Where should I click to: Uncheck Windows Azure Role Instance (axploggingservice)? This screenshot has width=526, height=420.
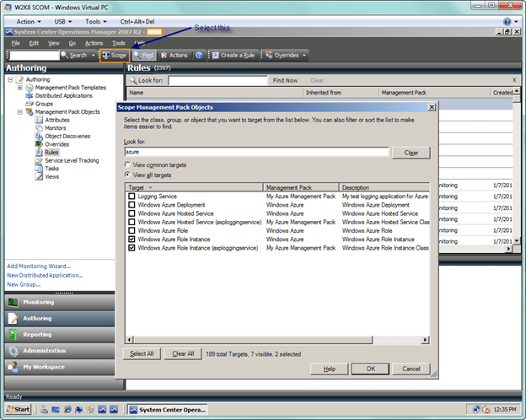point(131,248)
